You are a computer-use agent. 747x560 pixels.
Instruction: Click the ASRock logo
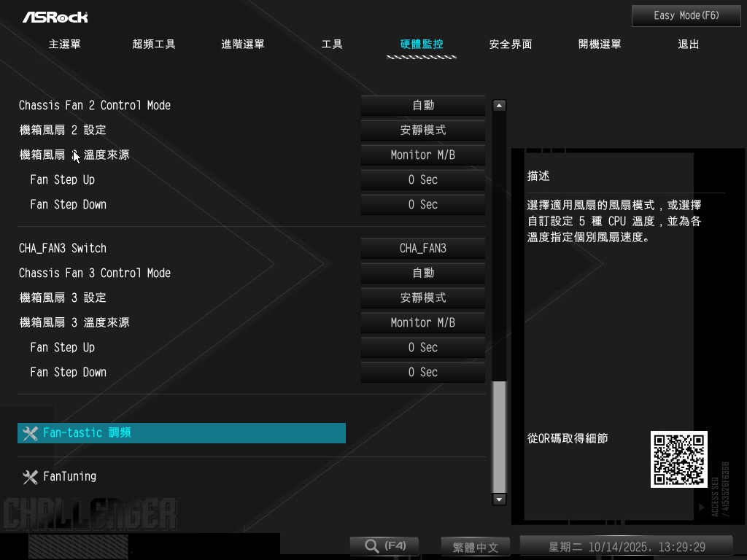(55, 17)
